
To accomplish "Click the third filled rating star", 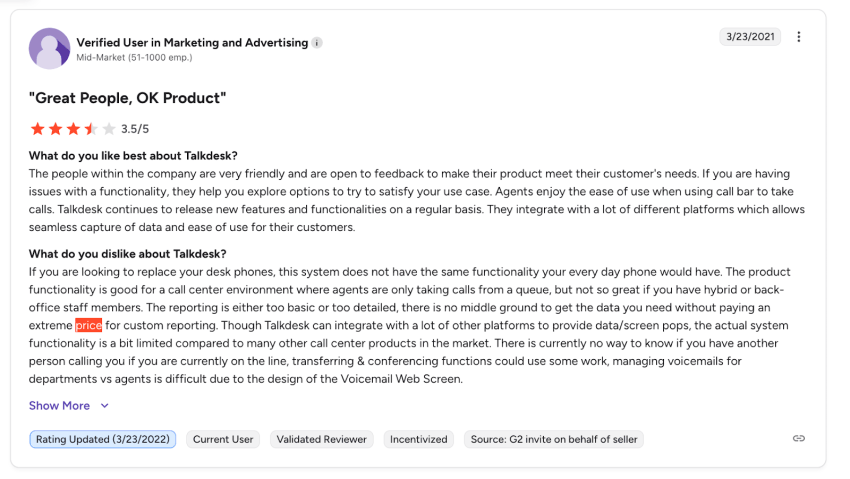I will [73, 129].
